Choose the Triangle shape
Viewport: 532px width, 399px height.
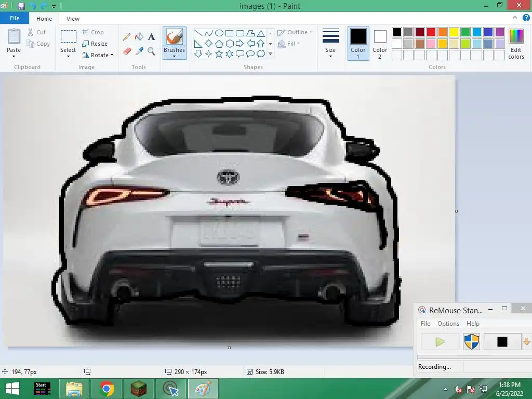pos(261,33)
